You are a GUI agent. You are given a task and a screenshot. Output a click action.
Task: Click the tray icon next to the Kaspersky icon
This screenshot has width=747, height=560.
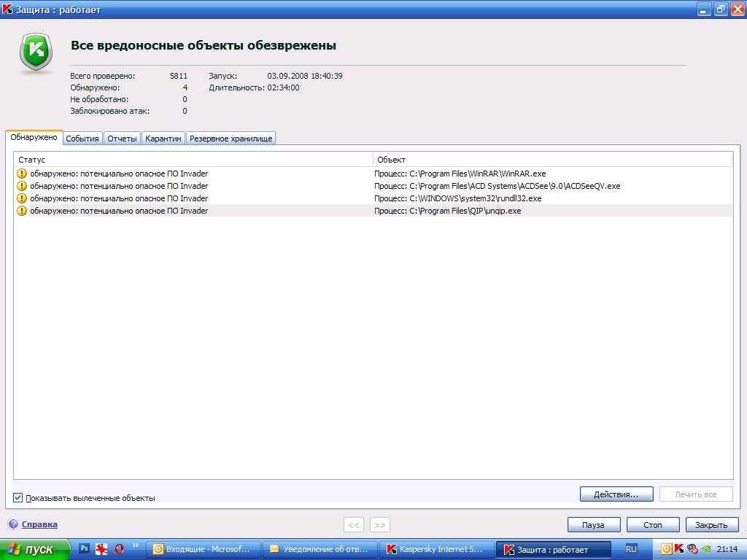point(693,549)
